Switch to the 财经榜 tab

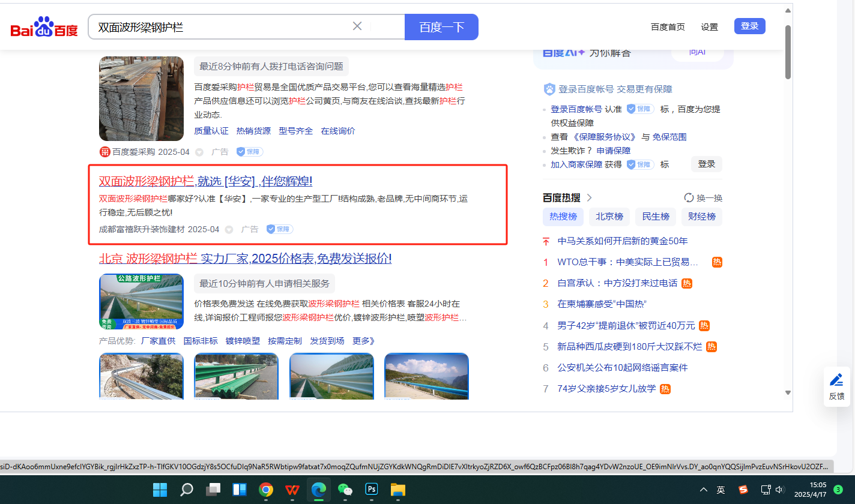click(x=702, y=217)
